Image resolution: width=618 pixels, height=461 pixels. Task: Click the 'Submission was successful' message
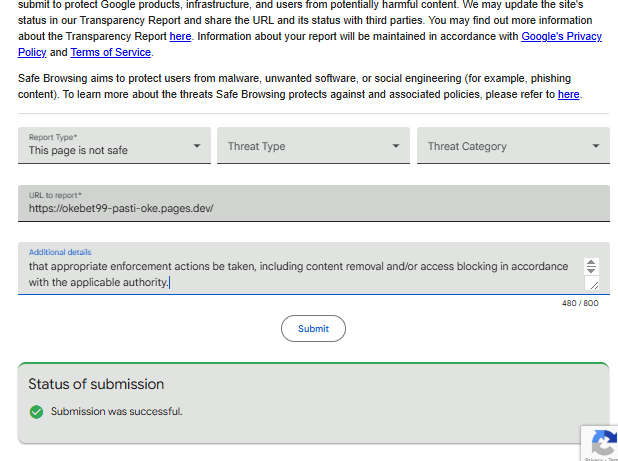[117, 411]
